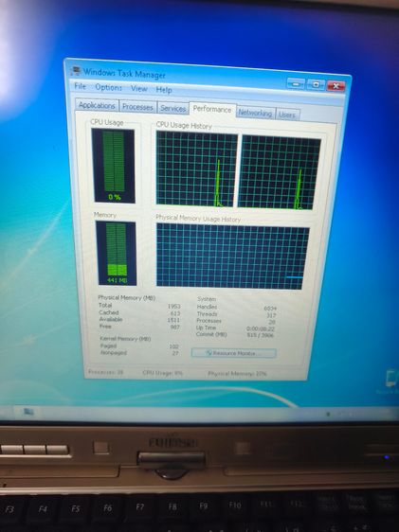Open the Help menu

(x=164, y=90)
